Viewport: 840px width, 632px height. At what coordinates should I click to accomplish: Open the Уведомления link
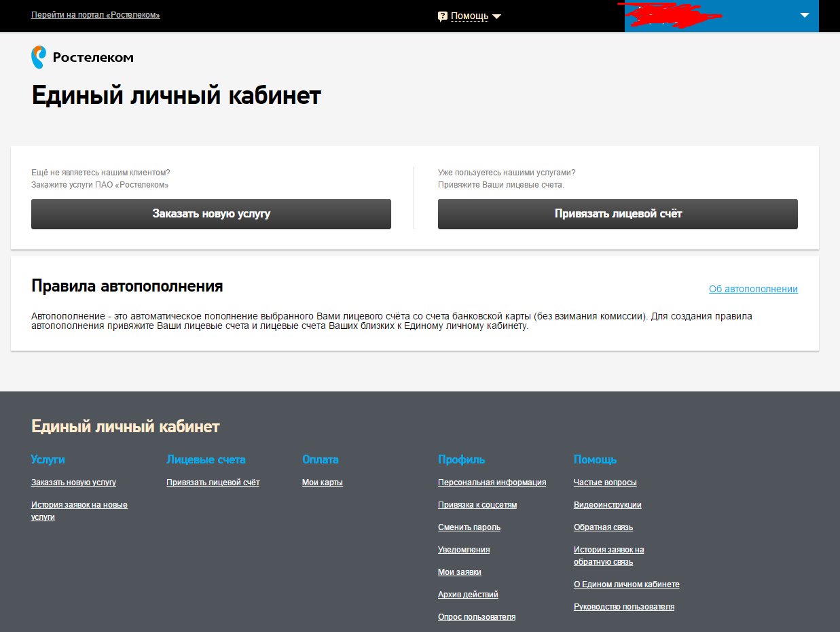coord(464,550)
